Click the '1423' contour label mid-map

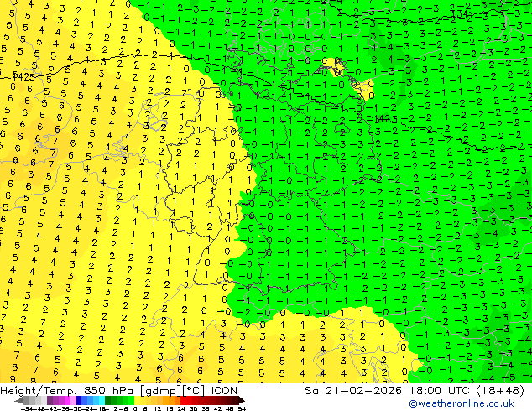385,119
